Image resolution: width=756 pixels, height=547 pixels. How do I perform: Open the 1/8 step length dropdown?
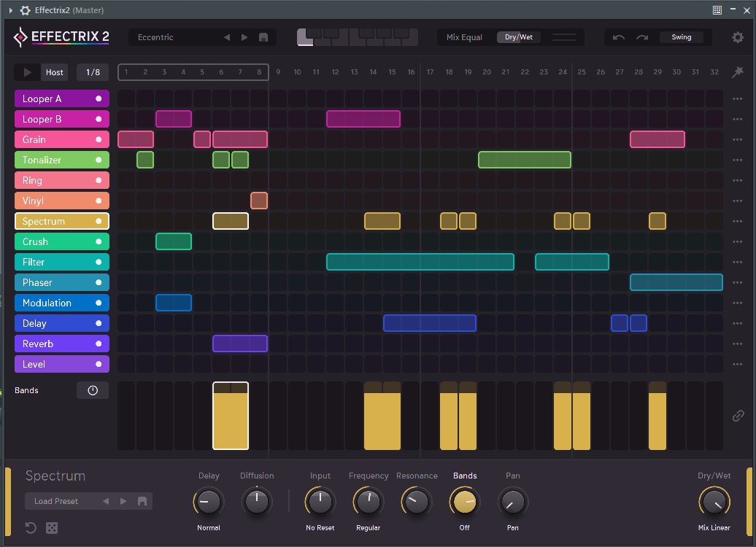click(x=93, y=72)
